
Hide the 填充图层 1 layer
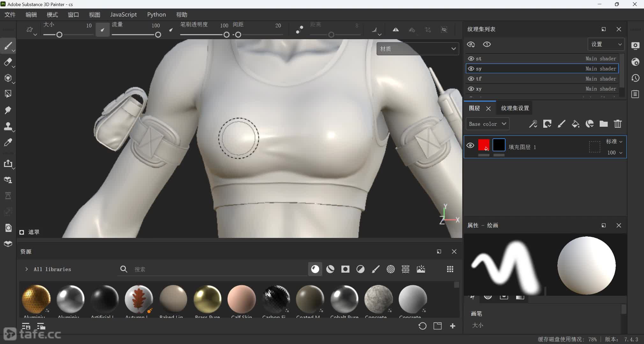tap(470, 146)
